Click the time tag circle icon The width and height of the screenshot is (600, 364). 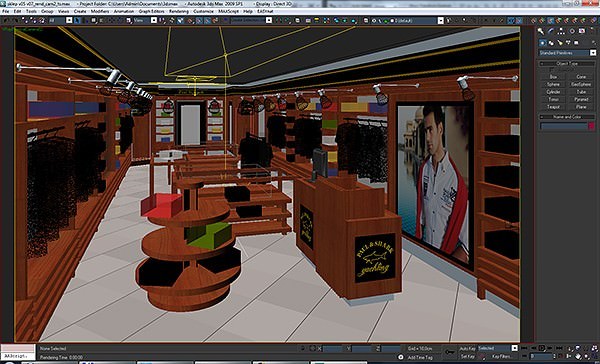coord(400,357)
